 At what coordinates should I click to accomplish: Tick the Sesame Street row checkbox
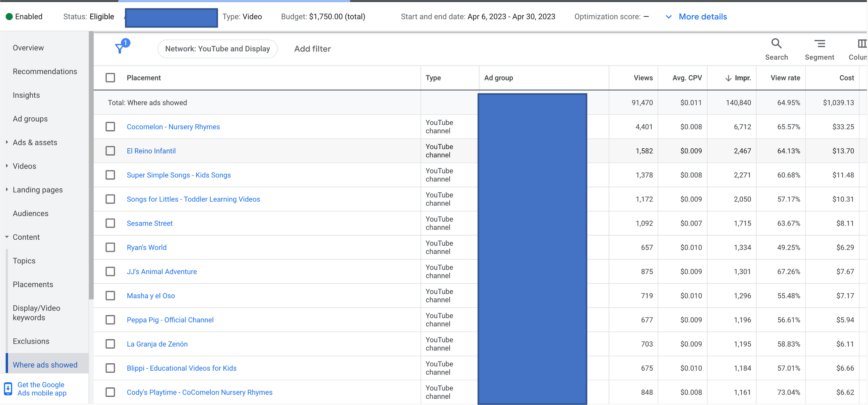[x=110, y=223]
